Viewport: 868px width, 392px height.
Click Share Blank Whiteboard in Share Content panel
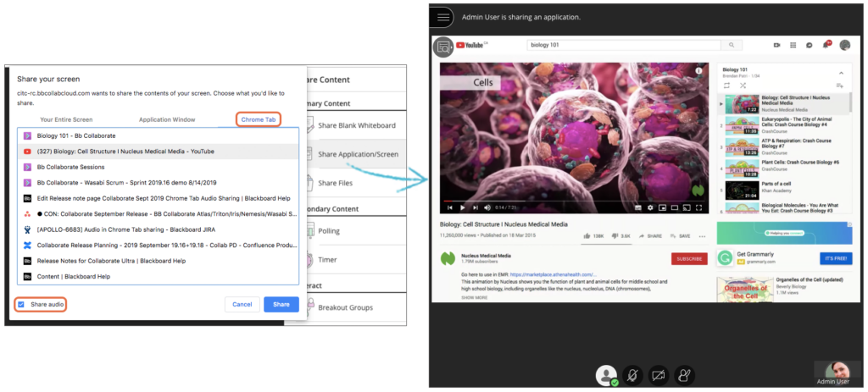(356, 125)
